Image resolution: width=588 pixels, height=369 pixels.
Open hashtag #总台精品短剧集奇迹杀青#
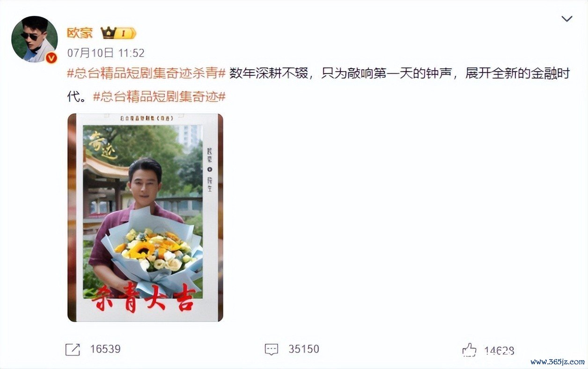[147, 74]
